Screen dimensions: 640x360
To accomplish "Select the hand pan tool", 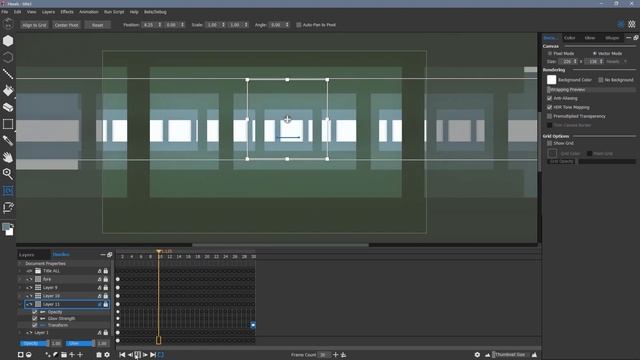I will (x=8, y=157).
